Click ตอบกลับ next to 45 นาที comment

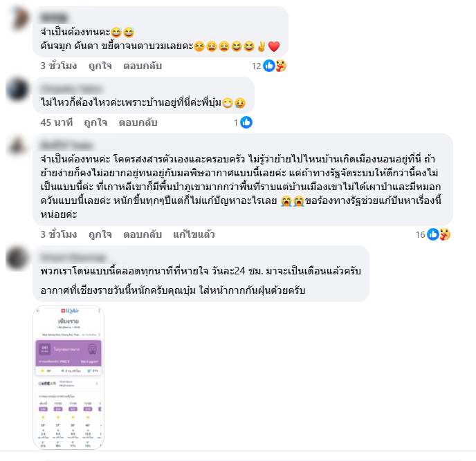[138, 122]
